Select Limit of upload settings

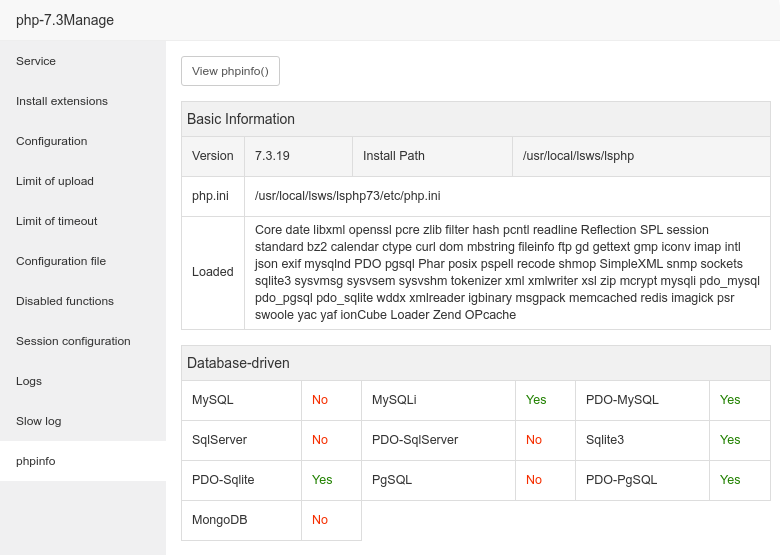[x=55, y=181]
